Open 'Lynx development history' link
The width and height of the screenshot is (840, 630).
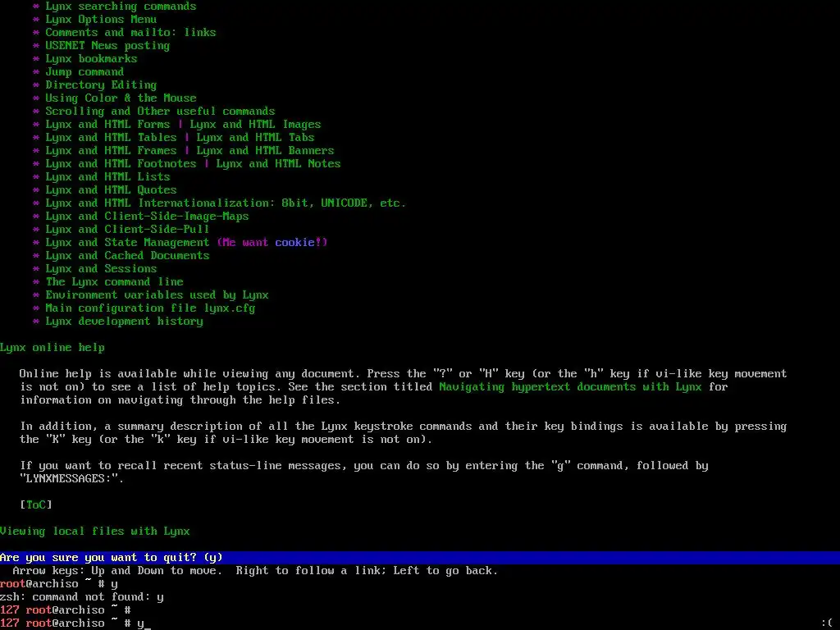124,322
